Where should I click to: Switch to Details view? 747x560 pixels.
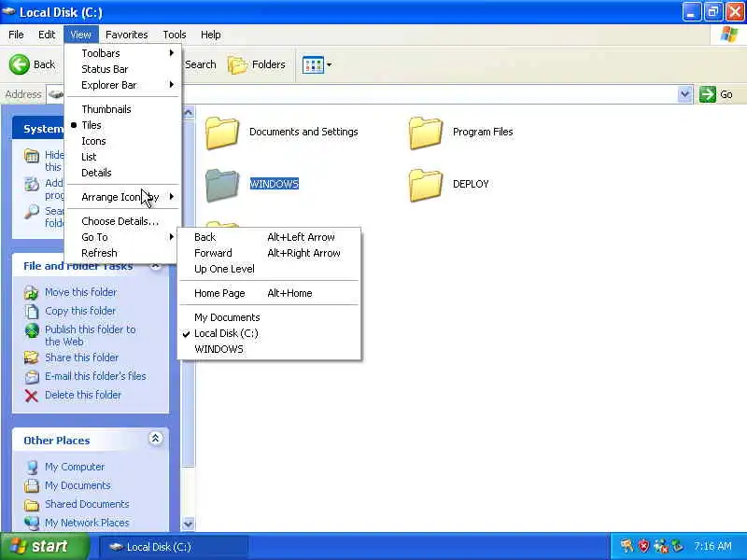coord(123,173)
